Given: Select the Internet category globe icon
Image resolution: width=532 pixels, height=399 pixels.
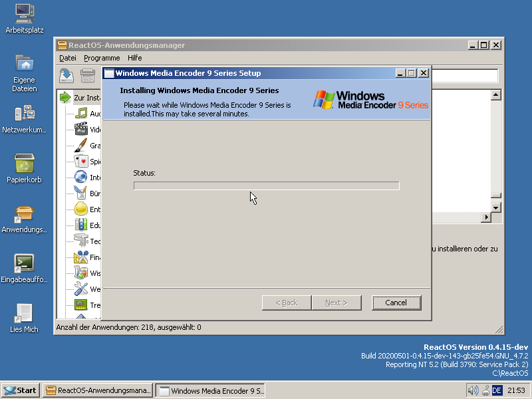Looking at the screenshot, I should (81, 177).
